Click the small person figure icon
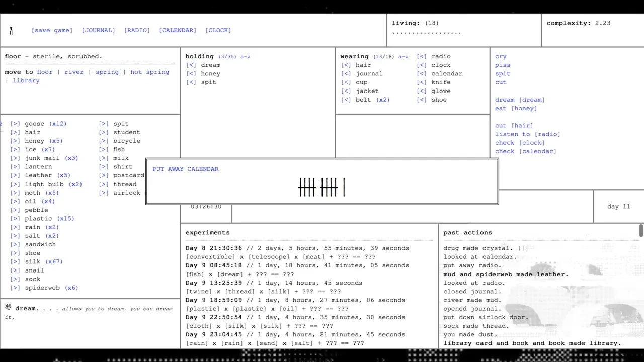Viewport: 644px width, 362px height. tap(11, 31)
